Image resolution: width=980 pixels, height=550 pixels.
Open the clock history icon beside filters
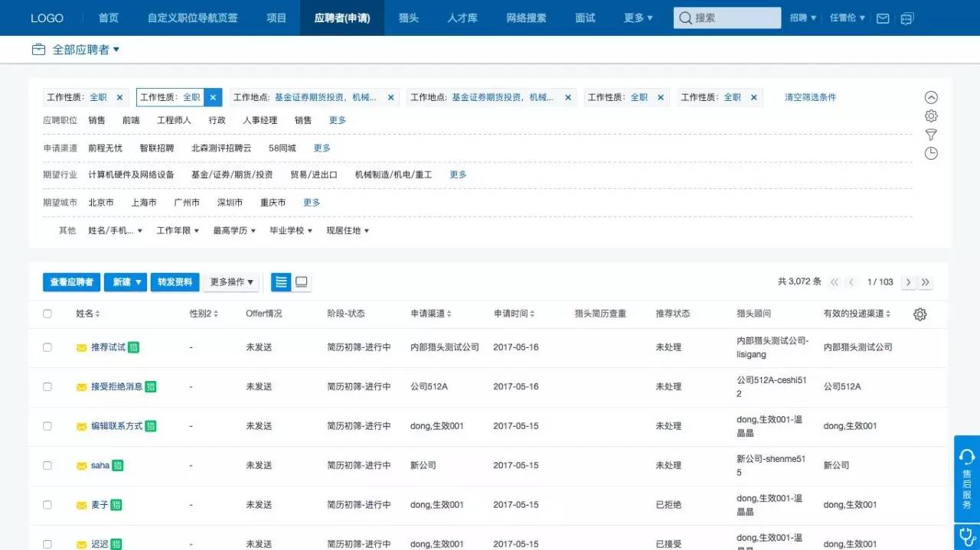(x=931, y=154)
